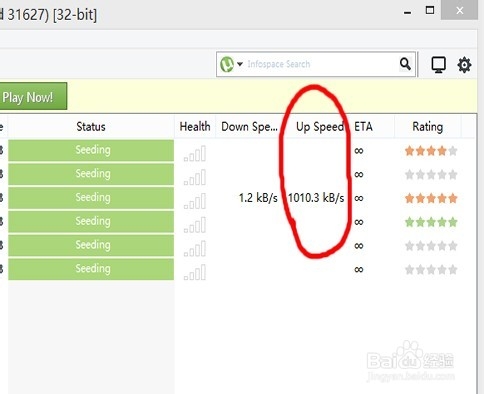Expand the search provider dropdown arrow

[240, 64]
